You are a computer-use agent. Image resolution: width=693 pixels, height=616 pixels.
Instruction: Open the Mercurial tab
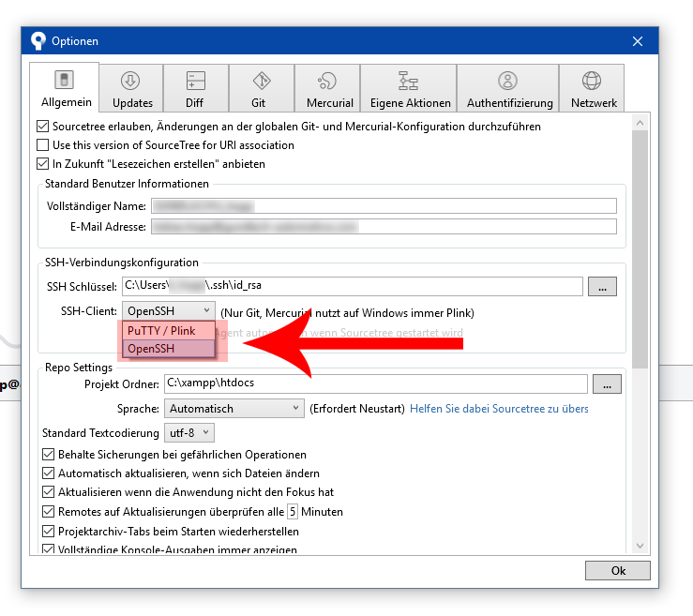click(327, 88)
